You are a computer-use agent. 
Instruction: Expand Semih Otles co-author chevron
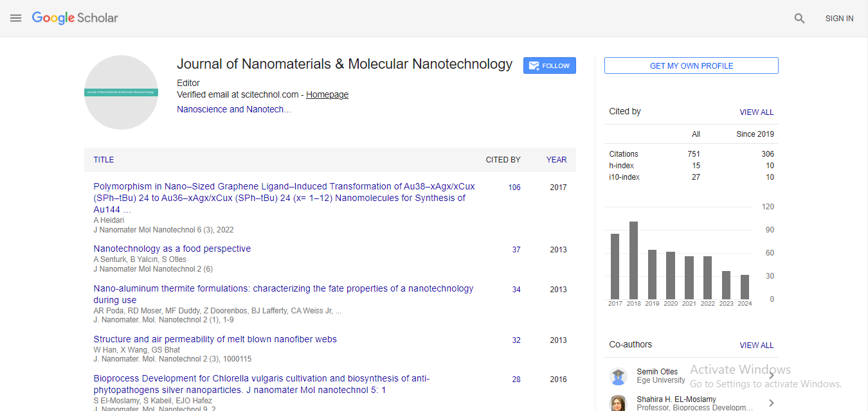[772, 376]
